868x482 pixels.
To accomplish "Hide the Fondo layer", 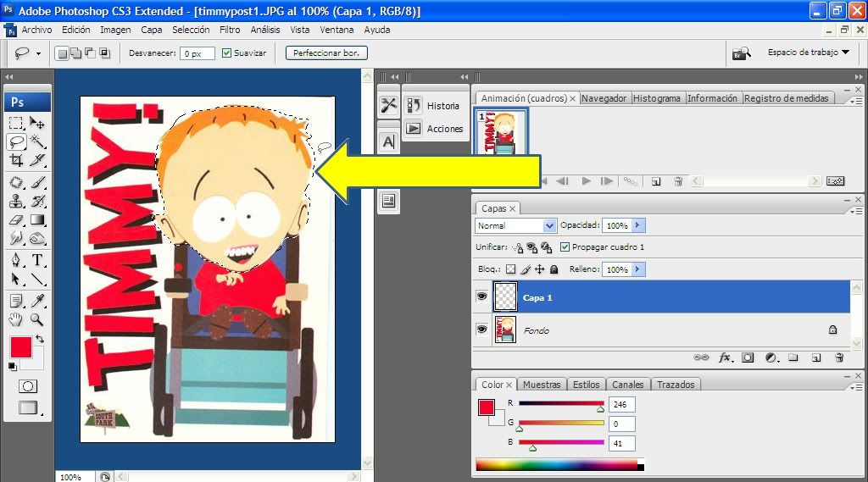I will point(481,330).
